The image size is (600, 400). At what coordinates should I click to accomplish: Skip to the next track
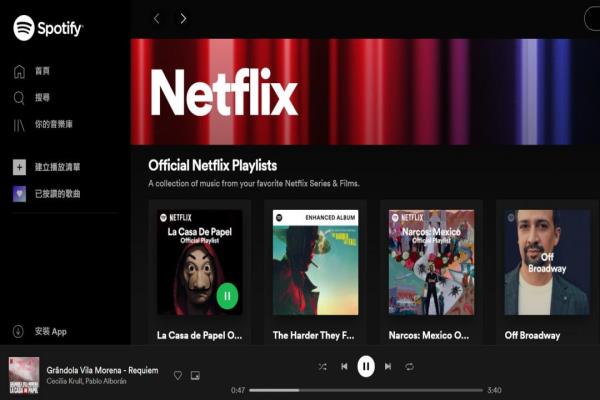[x=388, y=367]
